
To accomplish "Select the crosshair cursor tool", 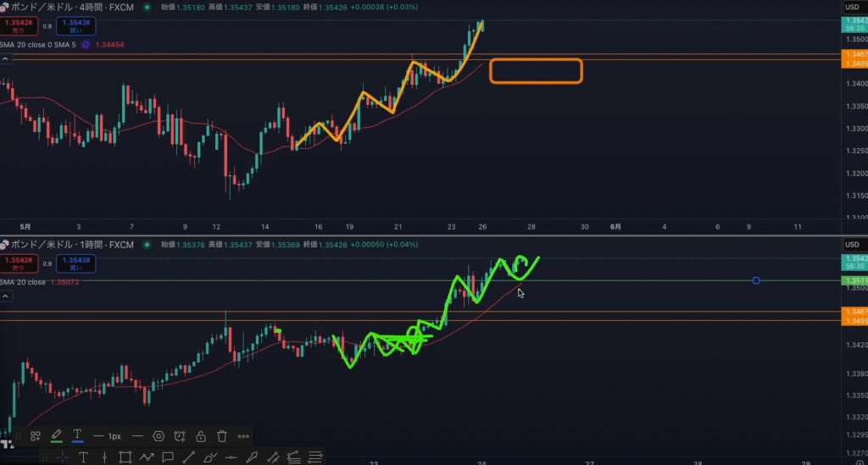I will click(62, 457).
